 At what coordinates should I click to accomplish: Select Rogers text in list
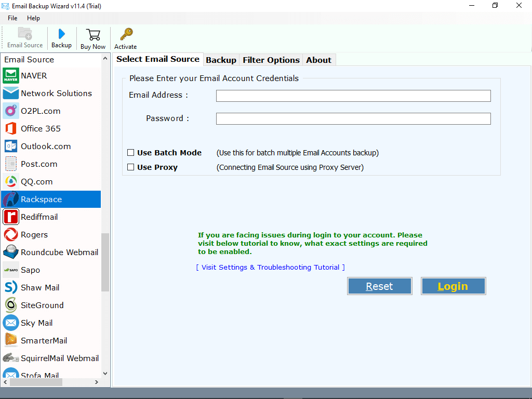point(34,234)
